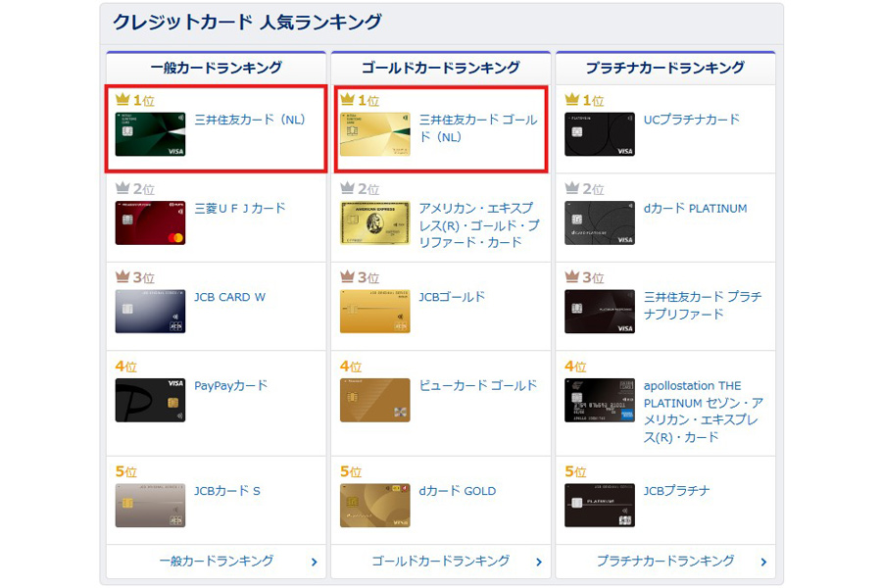Click the bronze crown above JCBゴールド
The image size is (882, 588).
pos(348,276)
